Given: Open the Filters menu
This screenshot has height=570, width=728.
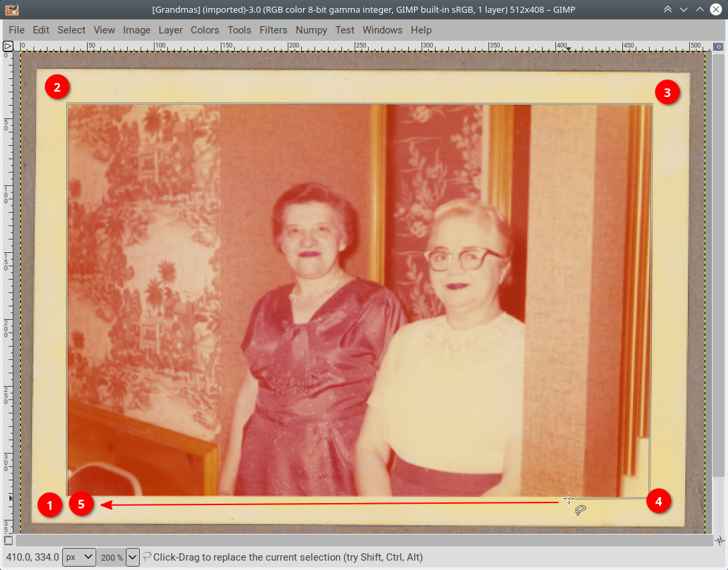Looking at the screenshot, I should coord(273,29).
